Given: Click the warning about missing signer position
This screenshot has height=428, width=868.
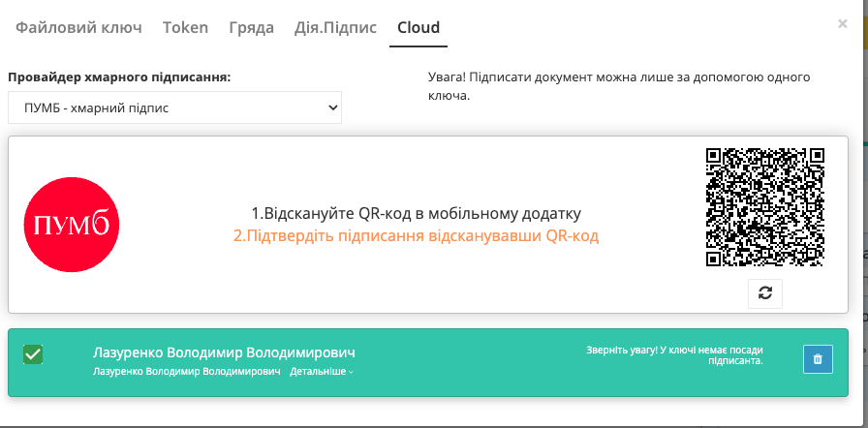Looking at the screenshot, I should click(674, 355).
